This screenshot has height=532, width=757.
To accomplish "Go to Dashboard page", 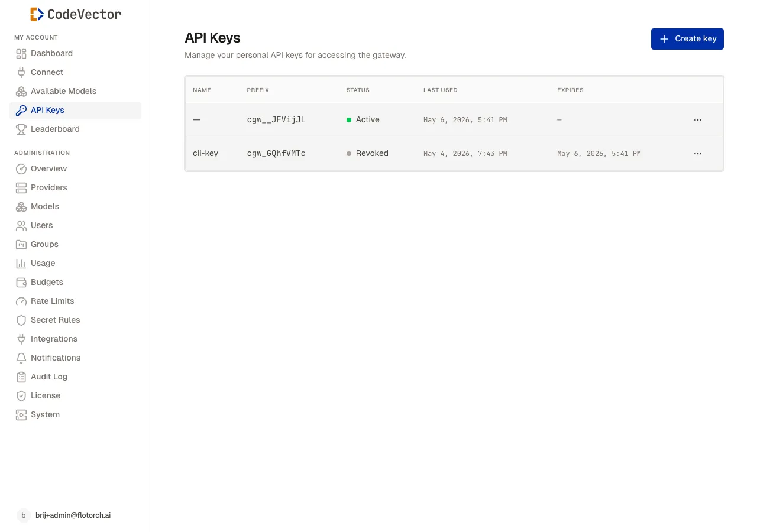I will click(x=76, y=54).
